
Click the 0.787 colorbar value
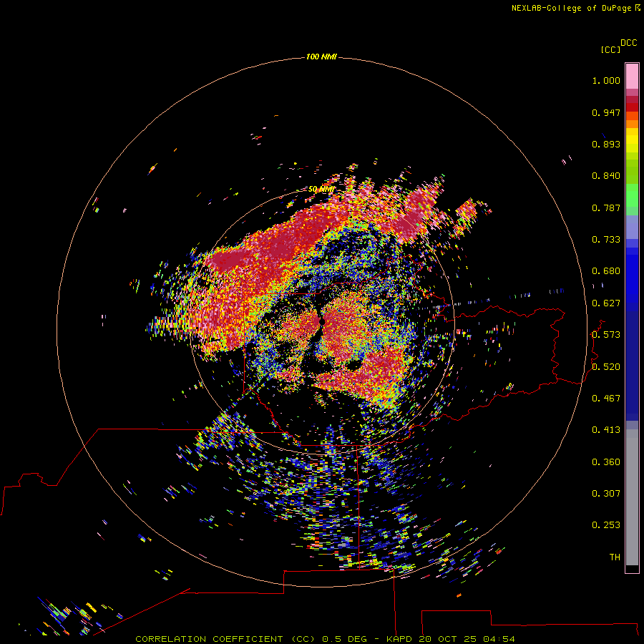click(606, 208)
